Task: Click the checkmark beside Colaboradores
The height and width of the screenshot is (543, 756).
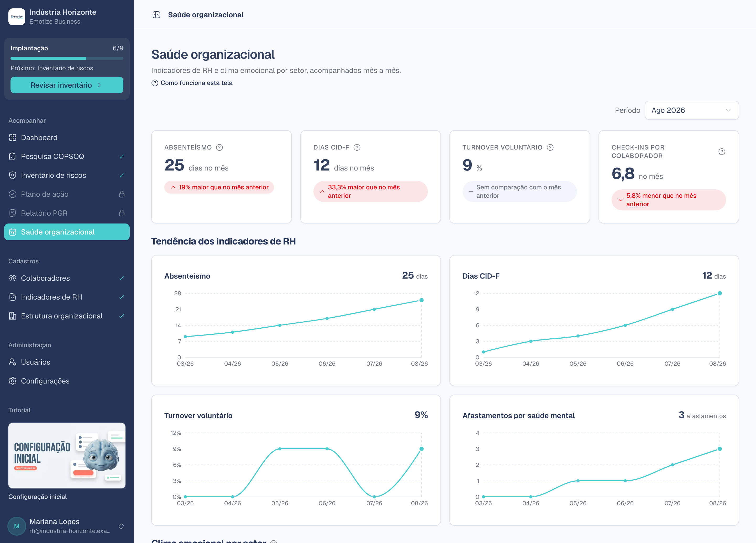Action: coord(122,278)
